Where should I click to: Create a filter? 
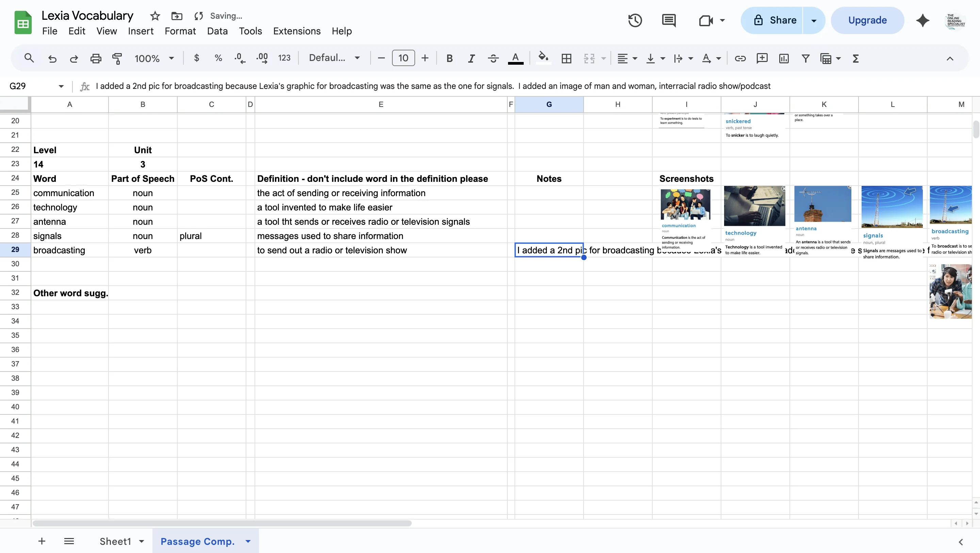pyautogui.click(x=805, y=58)
